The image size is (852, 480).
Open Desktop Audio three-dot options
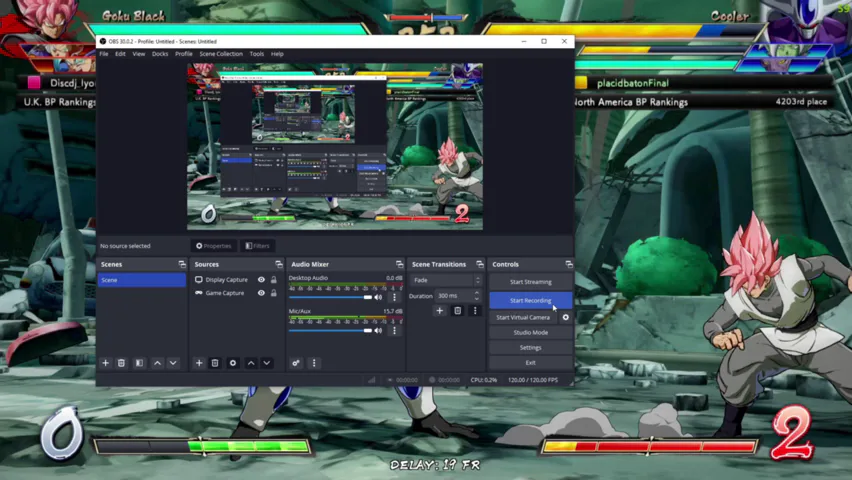(x=394, y=297)
